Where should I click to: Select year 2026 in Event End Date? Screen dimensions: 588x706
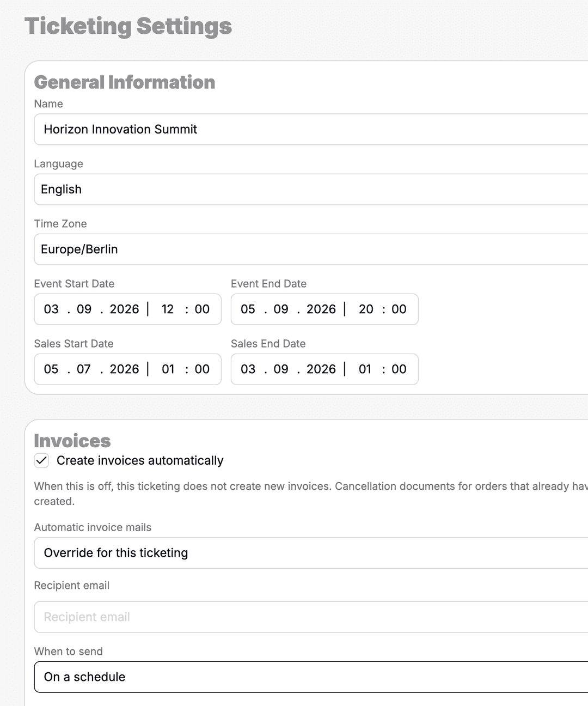click(321, 309)
